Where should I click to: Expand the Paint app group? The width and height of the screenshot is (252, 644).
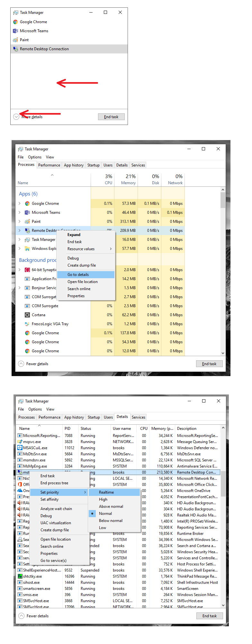pyautogui.click(x=20, y=222)
